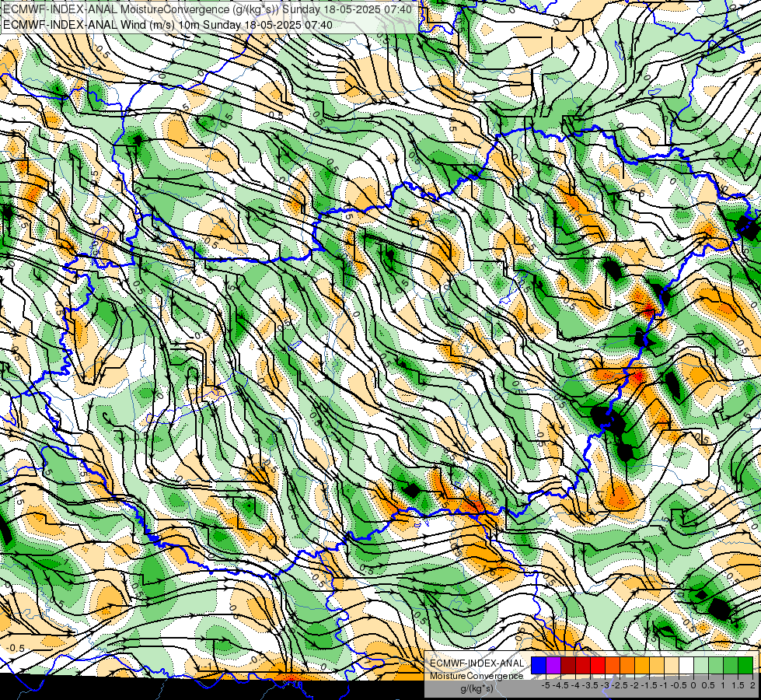Select the dark maroon swatch between -4.5 and -4
This screenshot has height=700, width=761.
pos(568,666)
